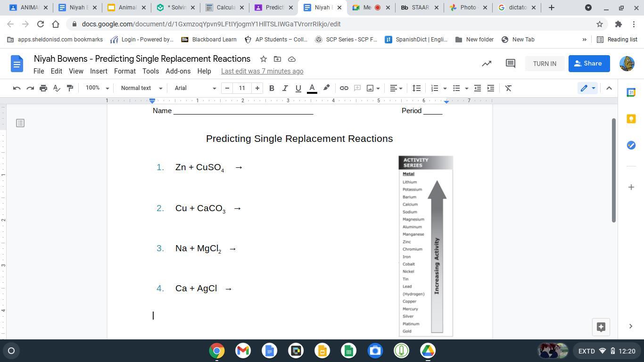Run spelling and grammar check icon

click(57, 88)
